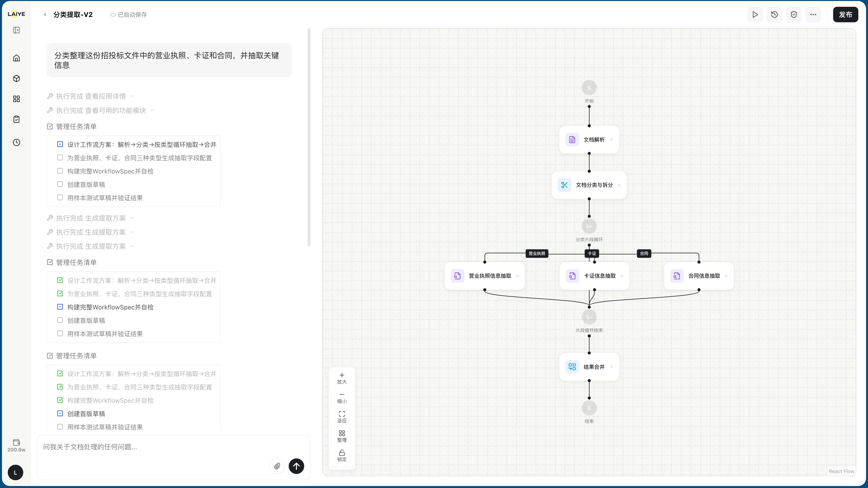Click the 已自动保存 status text
The height and width of the screenshot is (488, 868).
(x=132, y=15)
